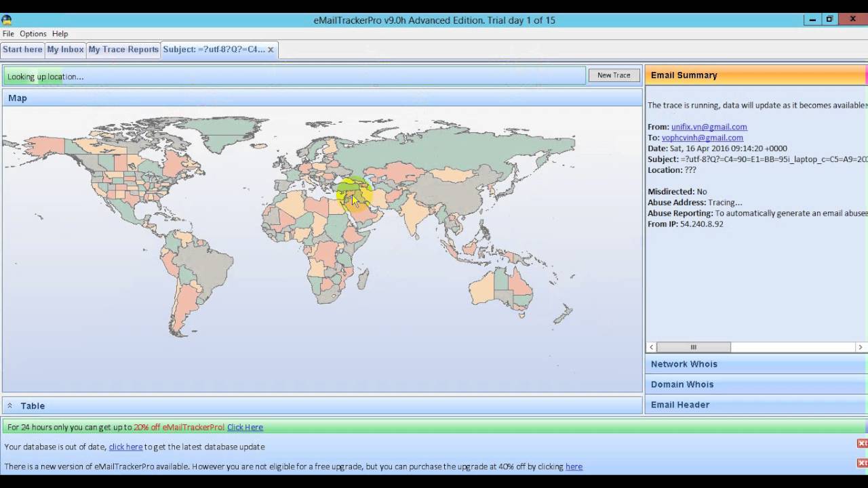
Task: Expand the Email Header section
Action: pyautogui.click(x=756, y=405)
